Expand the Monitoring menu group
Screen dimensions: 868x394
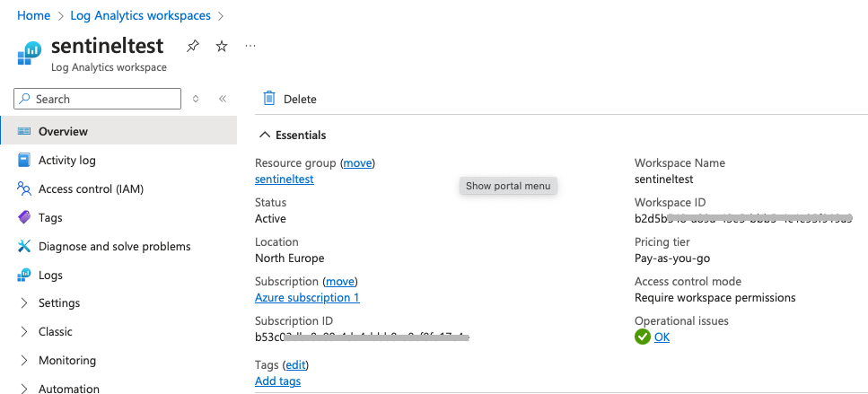[24, 360]
